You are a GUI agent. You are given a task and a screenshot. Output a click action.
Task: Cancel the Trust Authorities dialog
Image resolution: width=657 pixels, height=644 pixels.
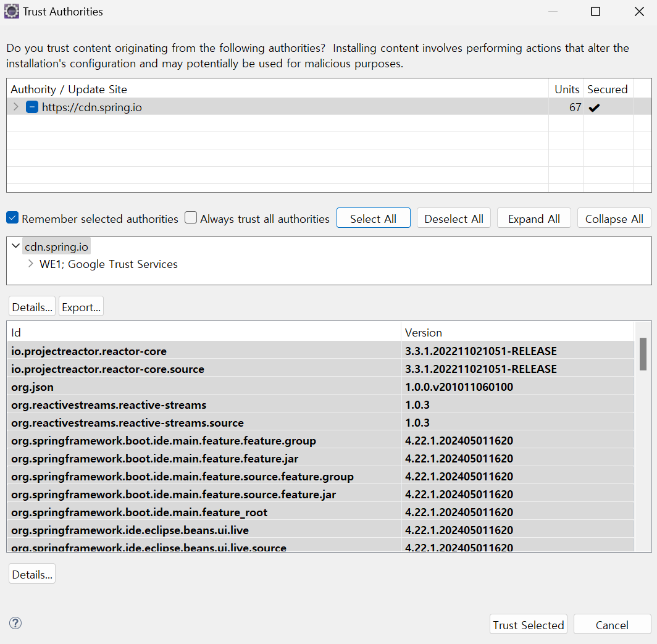pos(611,625)
